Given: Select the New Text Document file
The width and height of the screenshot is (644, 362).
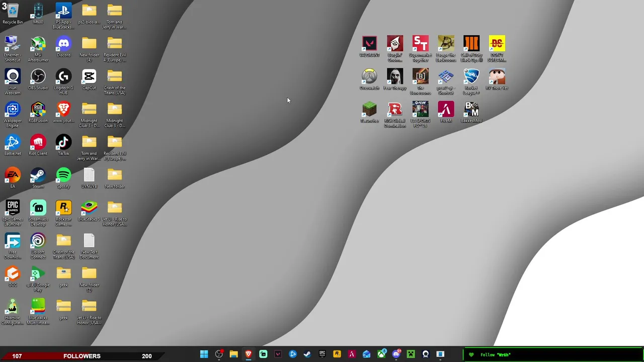Looking at the screenshot, I should [x=89, y=246].
